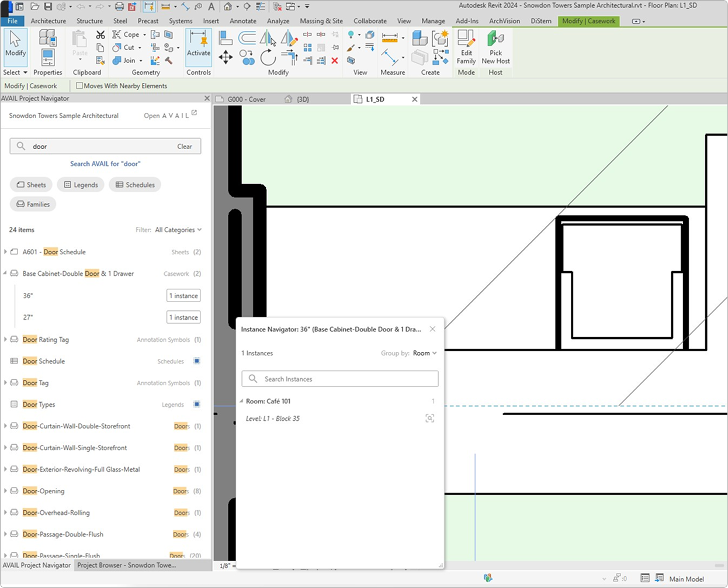Switch to the G000 - Cover view tab
728x588 pixels.
[246, 99]
